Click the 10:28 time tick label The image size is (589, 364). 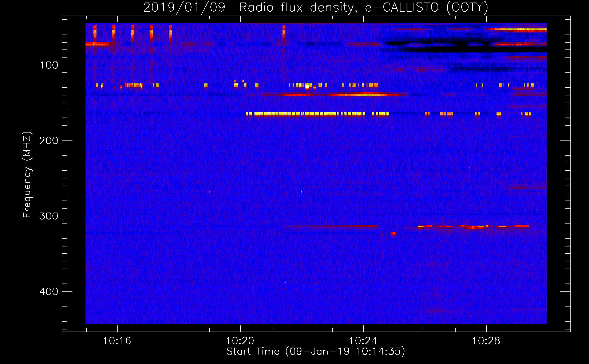[x=486, y=341]
